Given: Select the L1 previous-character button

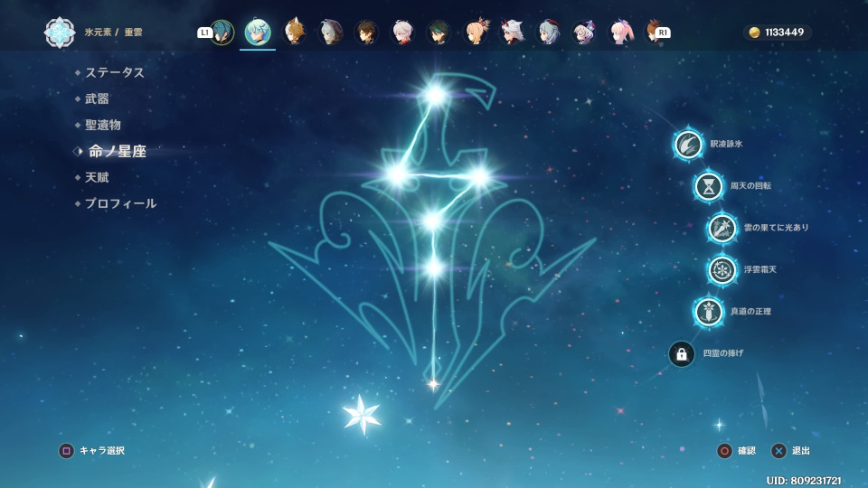Looking at the screenshot, I should tap(204, 33).
